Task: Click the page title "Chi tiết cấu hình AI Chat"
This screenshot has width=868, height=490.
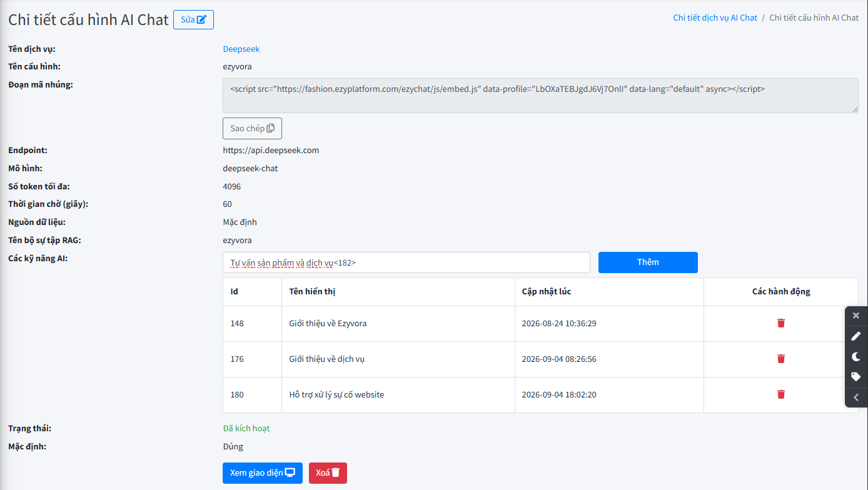Action: coord(89,19)
